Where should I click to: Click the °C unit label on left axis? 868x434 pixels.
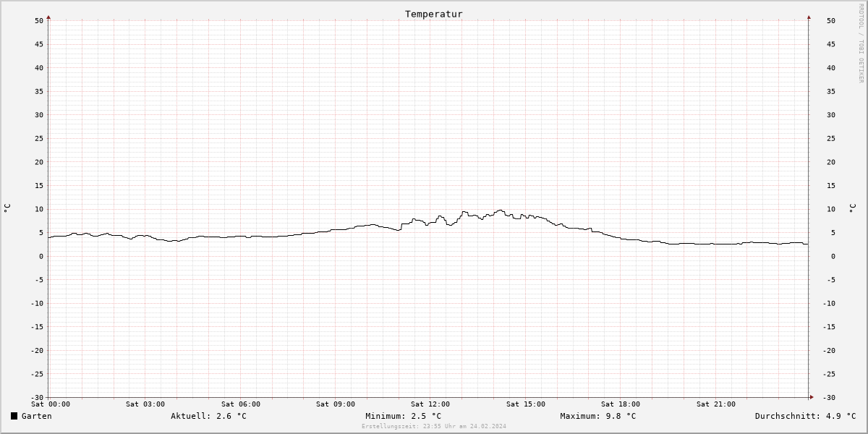tap(7, 208)
